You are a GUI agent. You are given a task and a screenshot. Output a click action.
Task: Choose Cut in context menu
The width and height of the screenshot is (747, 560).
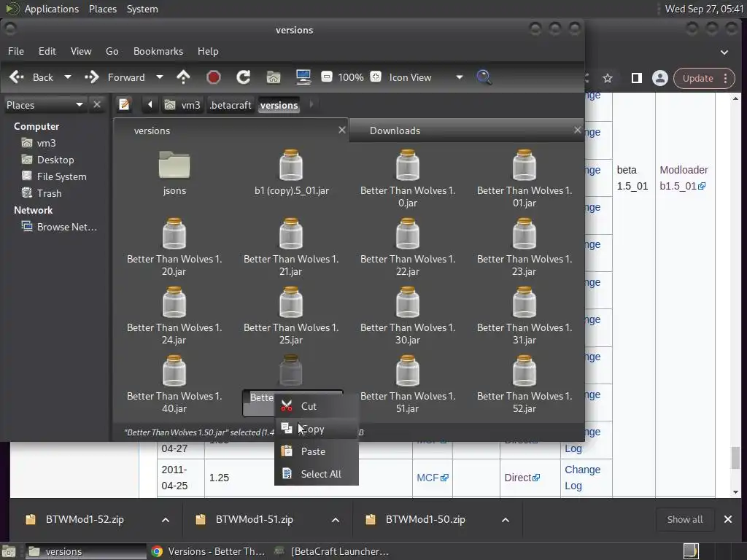[317, 406]
